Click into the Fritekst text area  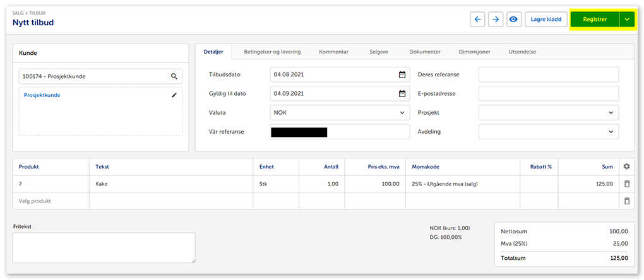(104, 247)
